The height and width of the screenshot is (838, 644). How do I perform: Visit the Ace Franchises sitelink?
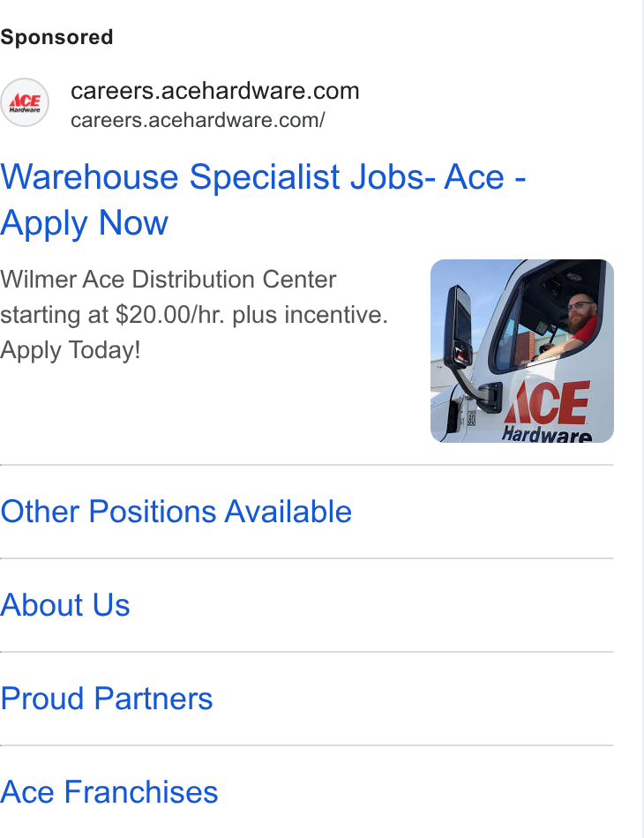109,792
